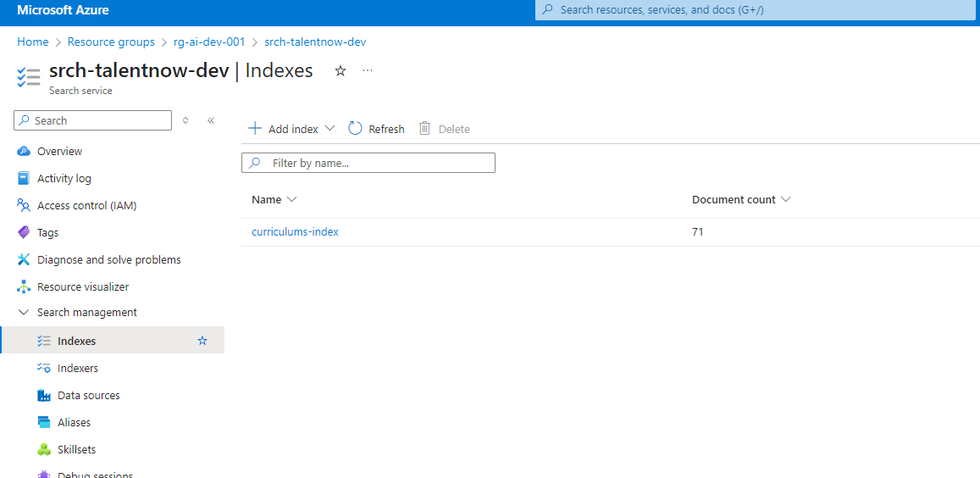Click the Overview cloud icon
This screenshot has height=478, width=980.
tap(24, 152)
